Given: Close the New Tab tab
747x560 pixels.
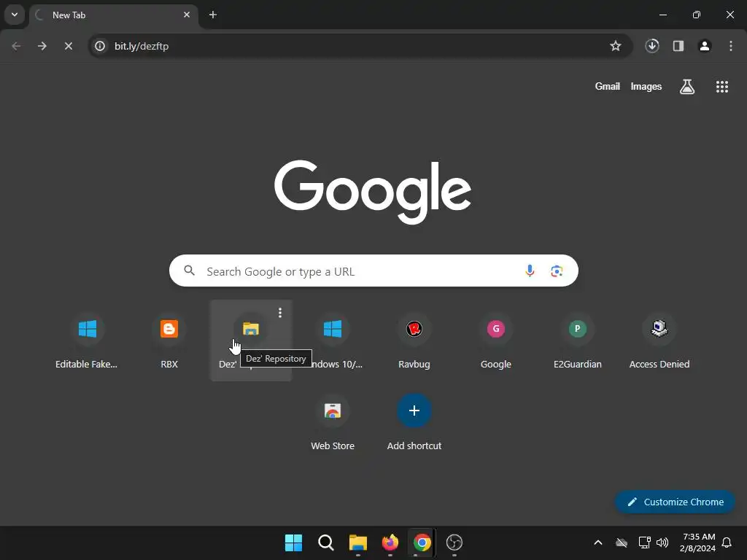Looking at the screenshot, I should click(x=187, y=15).
